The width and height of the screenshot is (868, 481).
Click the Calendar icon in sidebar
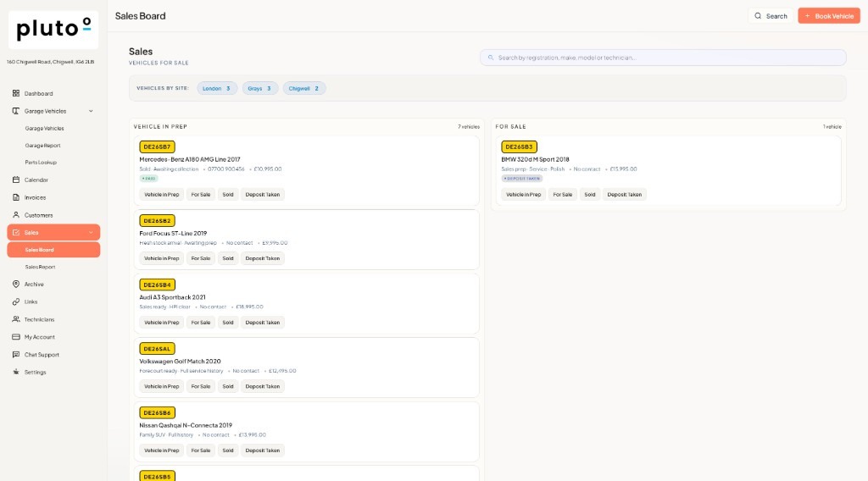pyautogui.click(x=16, y=180)
